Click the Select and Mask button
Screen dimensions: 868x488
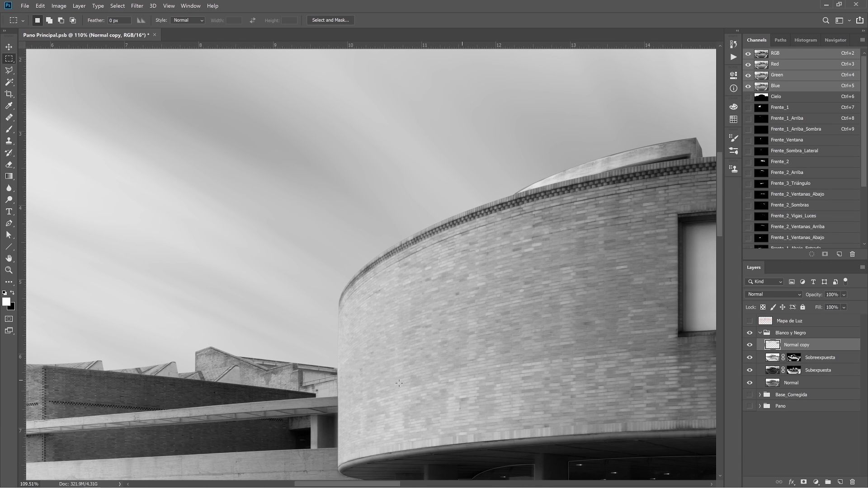click(330, 20)
